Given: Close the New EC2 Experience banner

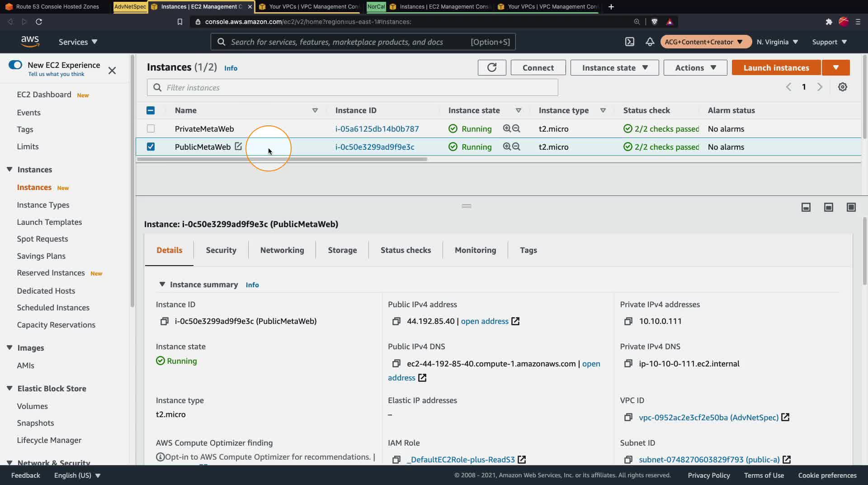Looking at the screenshot, I should (x=112, y=71).
